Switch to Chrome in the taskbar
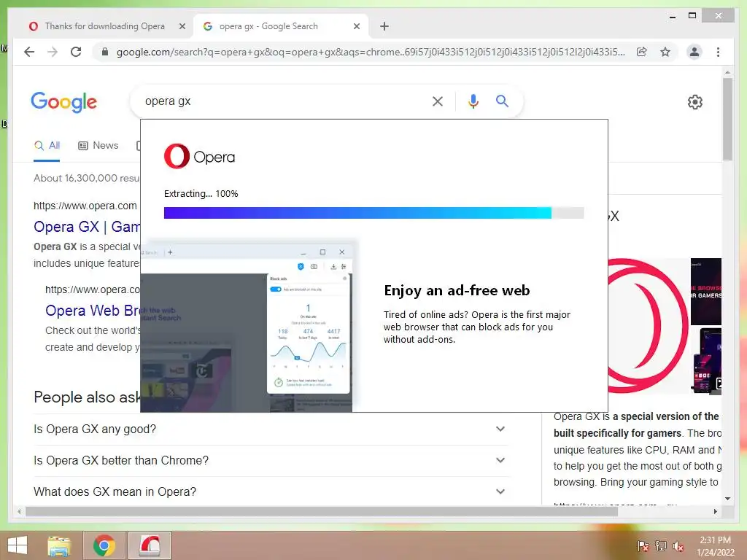 [x=104, y=545]
